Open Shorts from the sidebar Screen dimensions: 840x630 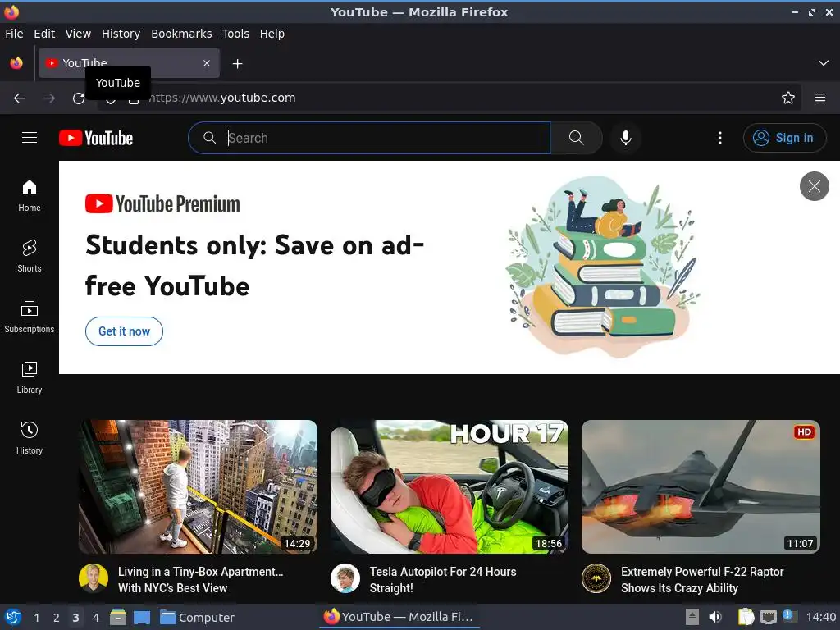pos(30,256)
